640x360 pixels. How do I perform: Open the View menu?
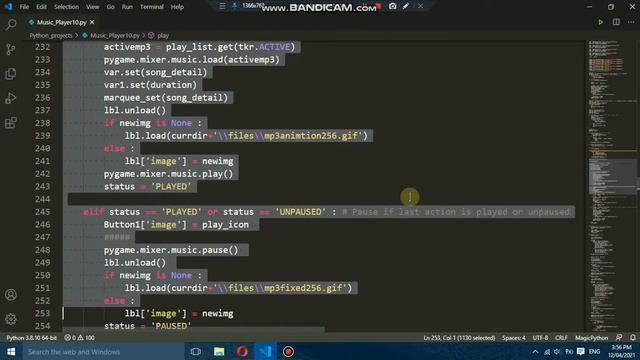pyautogui.click(x=93, y=7)
